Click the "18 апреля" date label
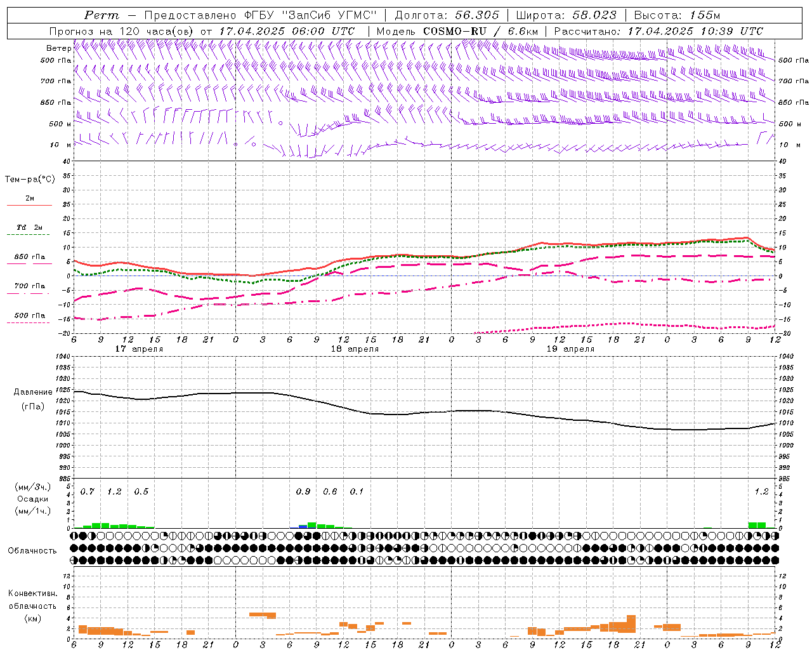Image resolution: width=812 pixels, height=650 pixels. pyautogui.click(x=355, y=349)
